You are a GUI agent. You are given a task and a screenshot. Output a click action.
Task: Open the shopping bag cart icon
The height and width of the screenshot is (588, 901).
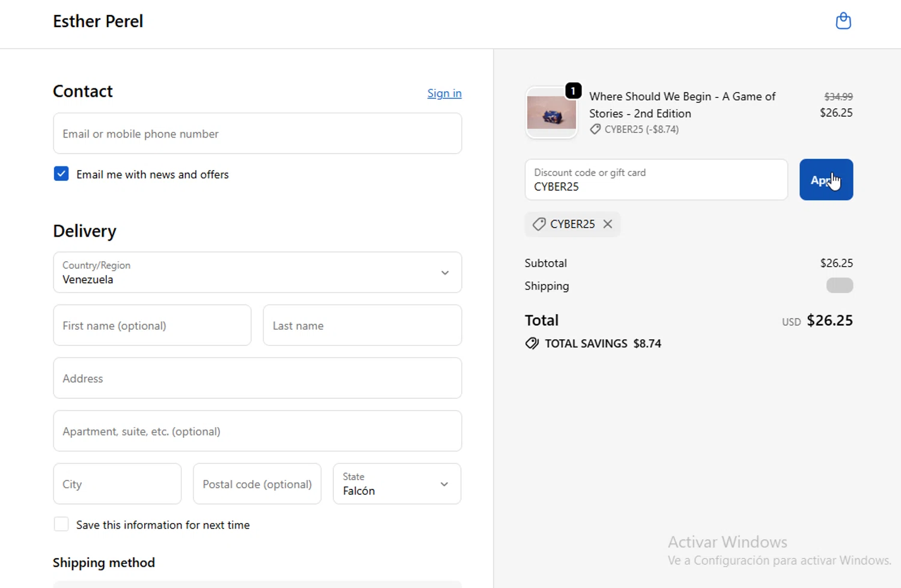click(x=843, y=21)
